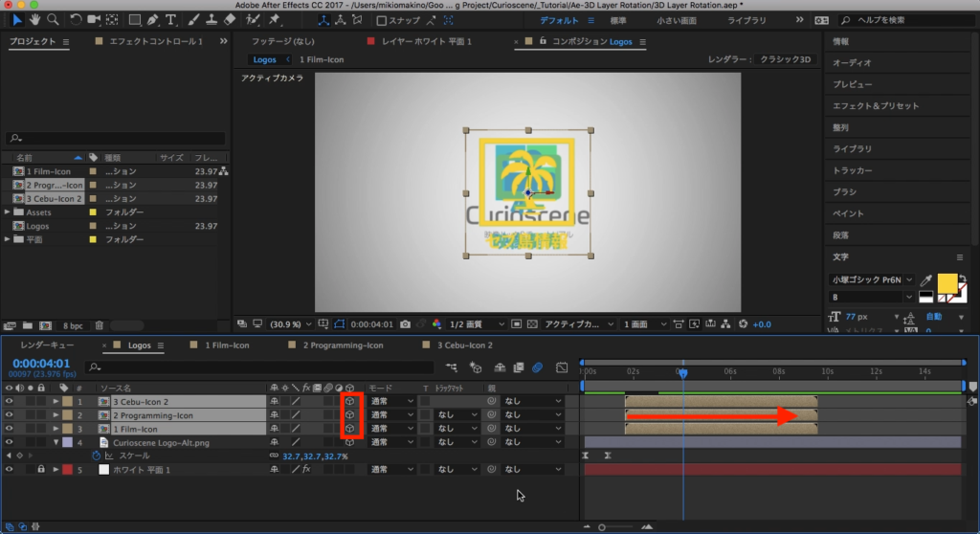
Task: Click the yellow fill color swatch
Action: 947,282
